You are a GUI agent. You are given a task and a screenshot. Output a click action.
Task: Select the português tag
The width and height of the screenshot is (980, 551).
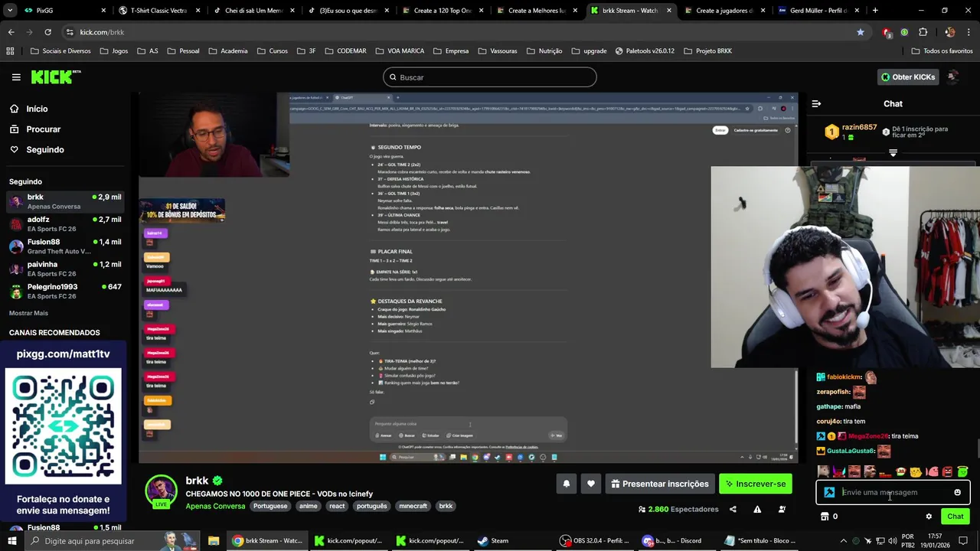[x=372, y=506]
